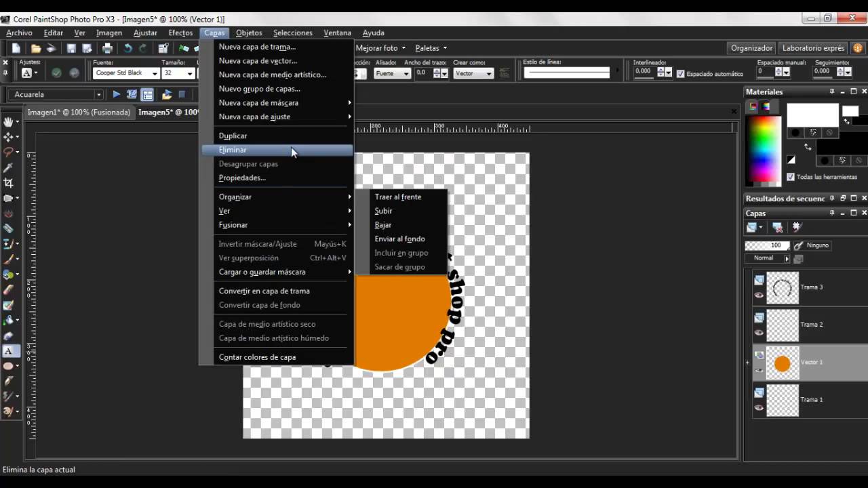Screen dimensions: 868x488
Task: Open the Efectos menu
Action: point(180,33)
